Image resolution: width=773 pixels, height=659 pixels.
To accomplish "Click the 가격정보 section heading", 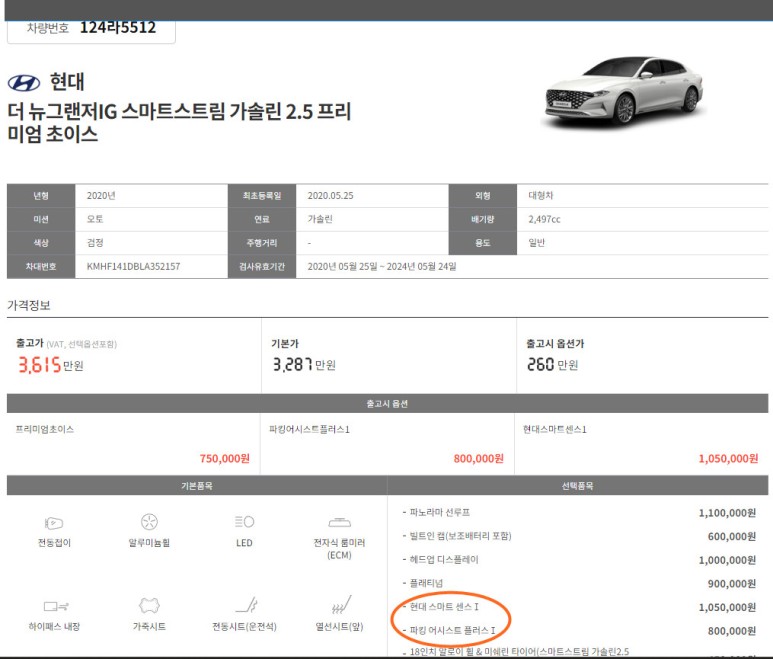I will click(29, 306).
